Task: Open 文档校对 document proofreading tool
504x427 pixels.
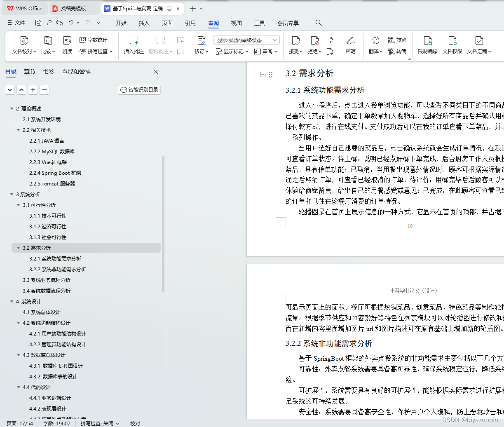Action: coord(24,45)
